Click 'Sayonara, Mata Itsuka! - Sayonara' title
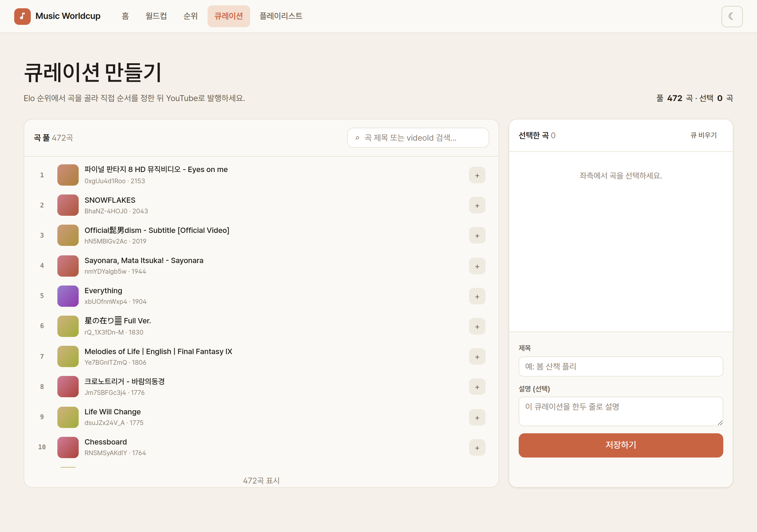 pos(144,260)
